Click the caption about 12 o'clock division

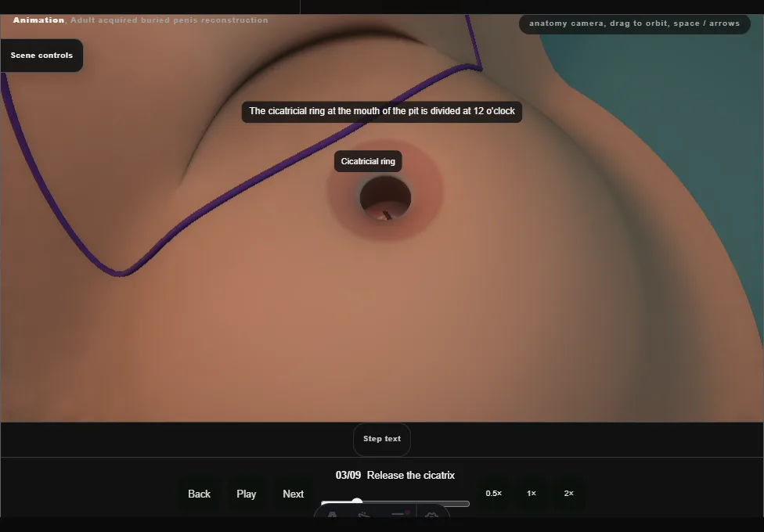coord(381,112)
